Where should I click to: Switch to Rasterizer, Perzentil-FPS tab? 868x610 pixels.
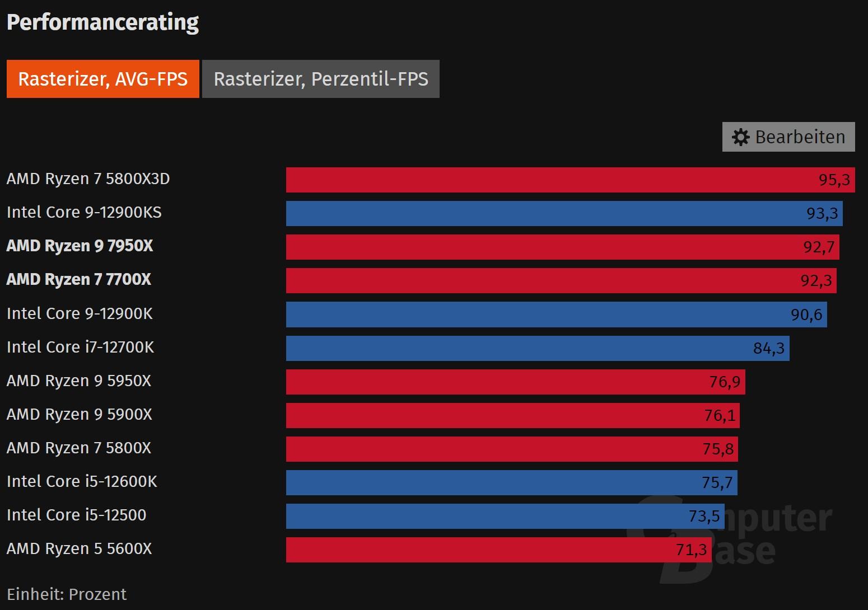coord(321,79)
